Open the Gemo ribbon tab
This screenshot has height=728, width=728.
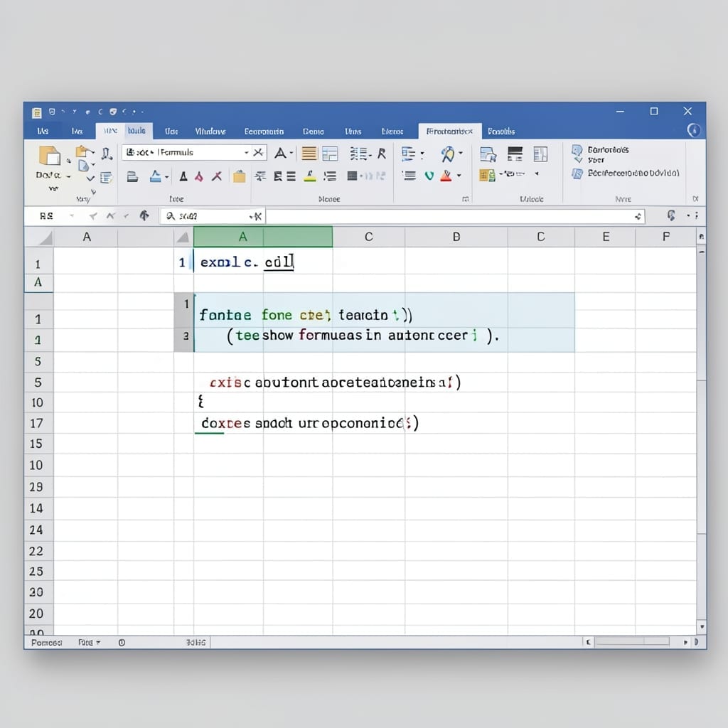[x=314, y=132]
